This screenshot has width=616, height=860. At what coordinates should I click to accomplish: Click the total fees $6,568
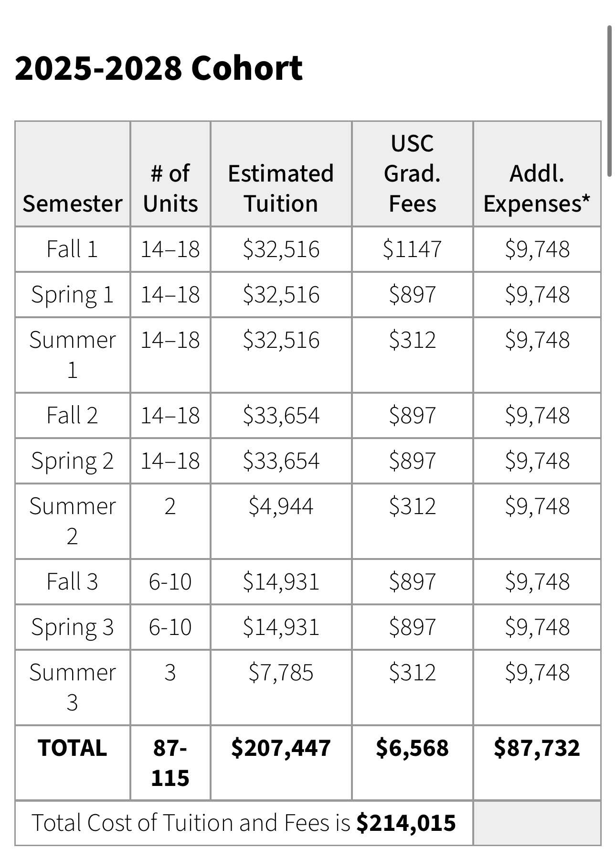[412, 748]
